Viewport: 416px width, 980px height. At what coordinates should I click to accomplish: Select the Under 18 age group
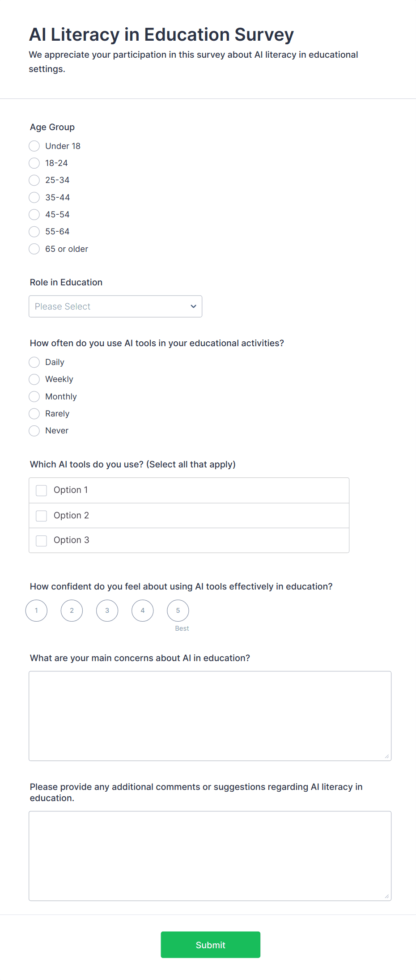[x=34, y=146]
